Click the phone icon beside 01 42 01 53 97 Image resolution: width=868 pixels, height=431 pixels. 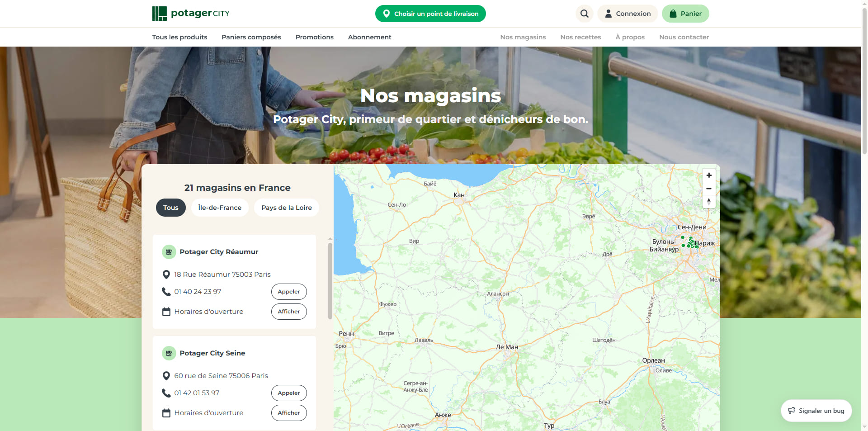point(166,393)
